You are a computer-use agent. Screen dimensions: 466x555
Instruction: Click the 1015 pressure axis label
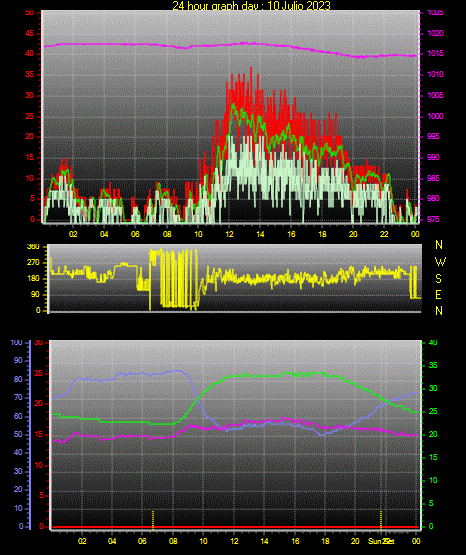tap(436, 54)
